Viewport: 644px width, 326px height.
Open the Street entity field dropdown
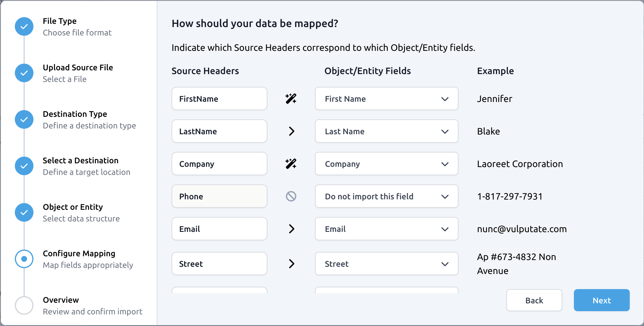387,264
